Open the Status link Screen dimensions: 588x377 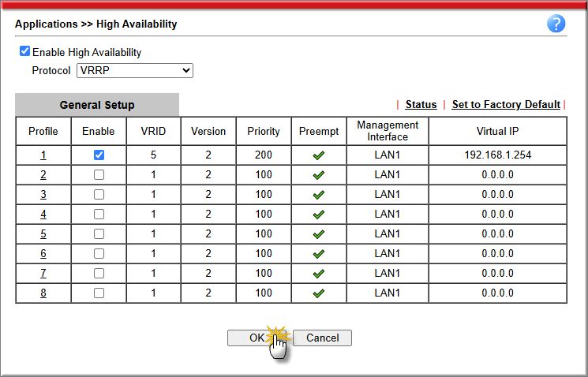click(x=421, y=105)
